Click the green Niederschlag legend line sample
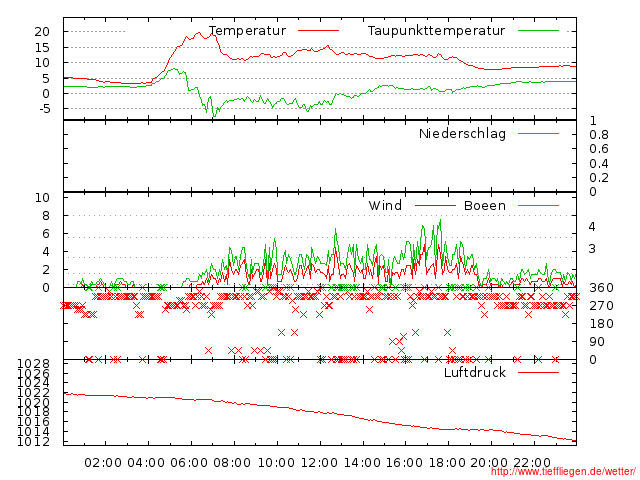The image size is (640, 480). coord(538,133)
